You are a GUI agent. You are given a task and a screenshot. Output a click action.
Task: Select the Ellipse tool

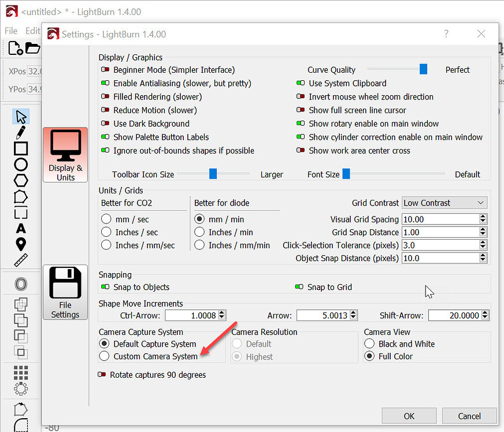pos(21,165)
